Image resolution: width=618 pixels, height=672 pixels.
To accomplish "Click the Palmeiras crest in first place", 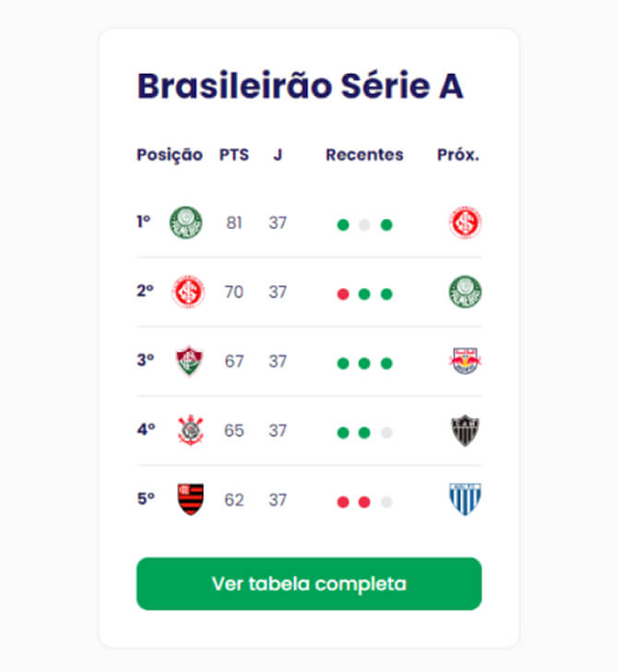I will [x=185, y=222].
